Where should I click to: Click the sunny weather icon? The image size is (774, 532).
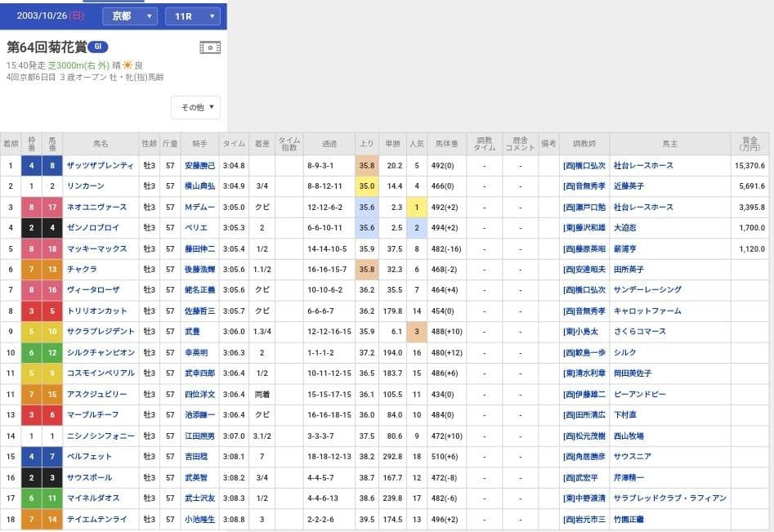pyautogui.click(x=127, y=65)
